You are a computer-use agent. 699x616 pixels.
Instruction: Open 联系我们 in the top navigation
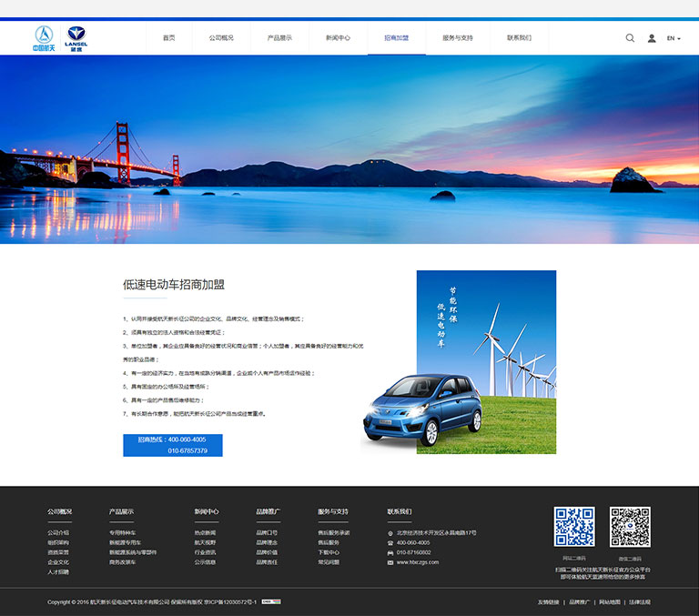519,38
